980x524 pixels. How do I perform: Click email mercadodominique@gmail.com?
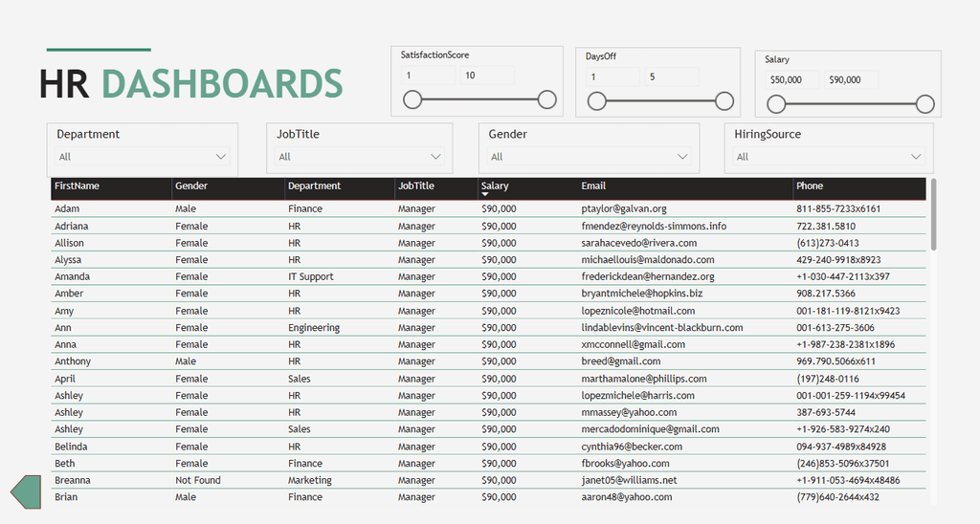click(x=650, y=429)
